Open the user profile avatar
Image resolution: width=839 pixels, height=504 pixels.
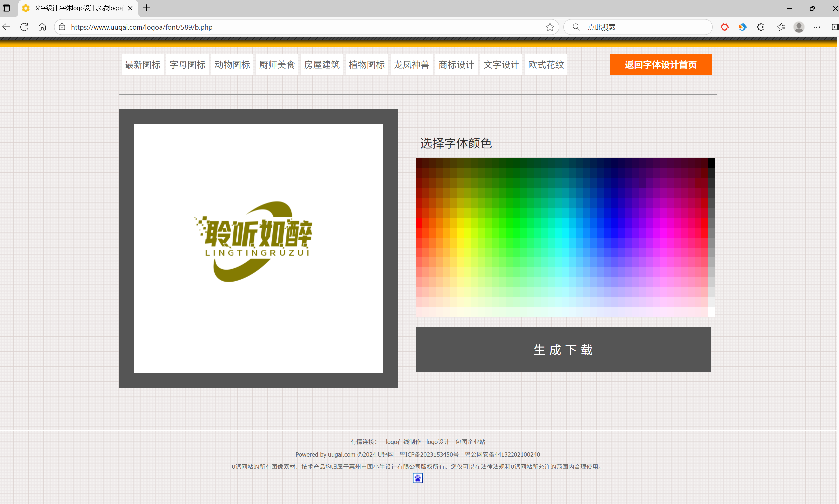coord(799,27)
